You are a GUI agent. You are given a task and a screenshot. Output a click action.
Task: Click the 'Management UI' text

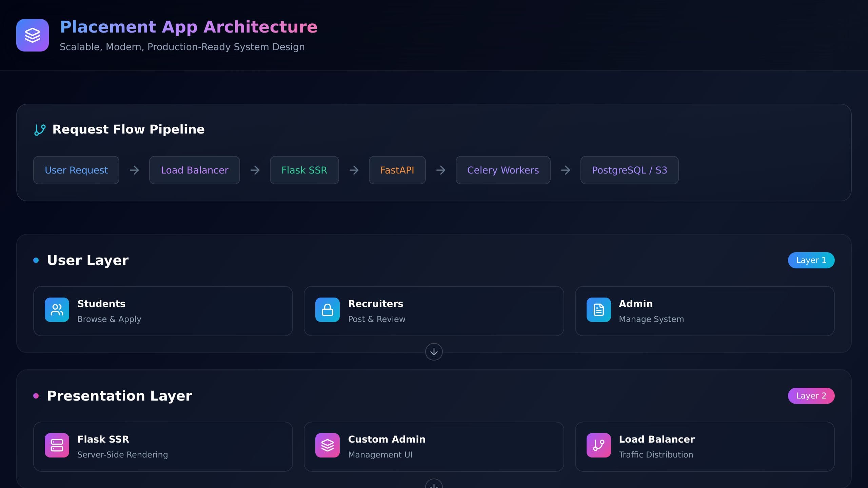380,455
